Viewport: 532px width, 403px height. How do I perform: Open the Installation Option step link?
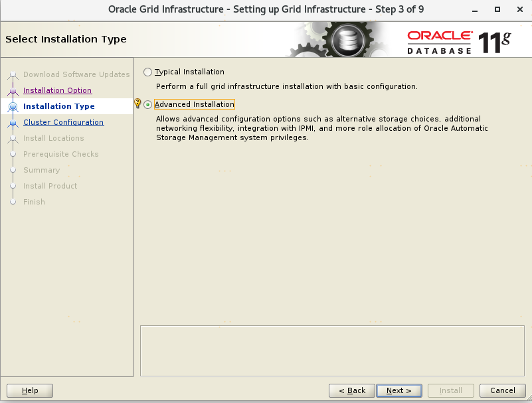[x=57, y=90]
